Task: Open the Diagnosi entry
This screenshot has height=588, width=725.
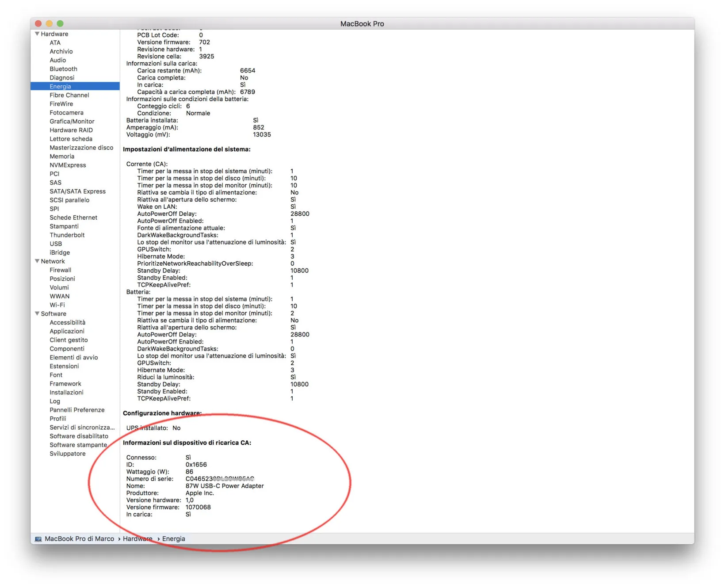Action: (62, 78)
